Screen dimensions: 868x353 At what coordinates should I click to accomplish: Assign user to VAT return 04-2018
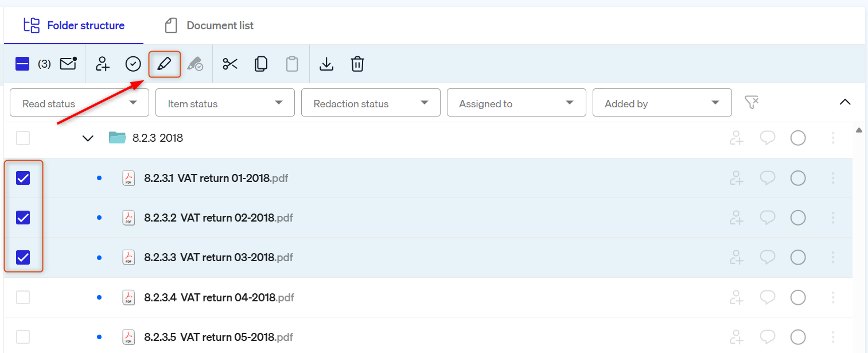pos(737,297)
